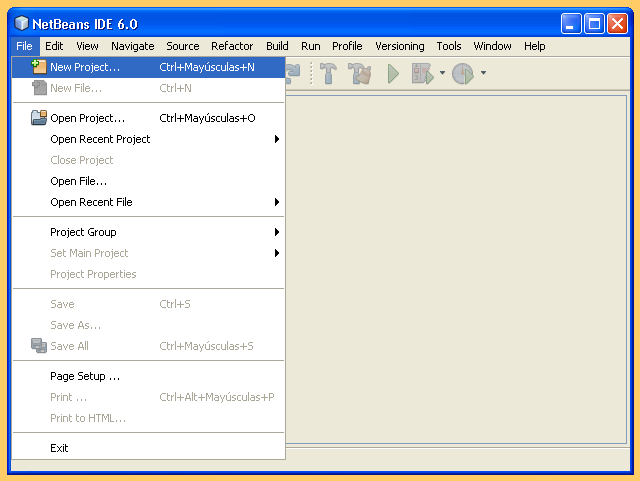The image size is (640, 481).
Task: Open the Profile menu
Action: point(347,46)
